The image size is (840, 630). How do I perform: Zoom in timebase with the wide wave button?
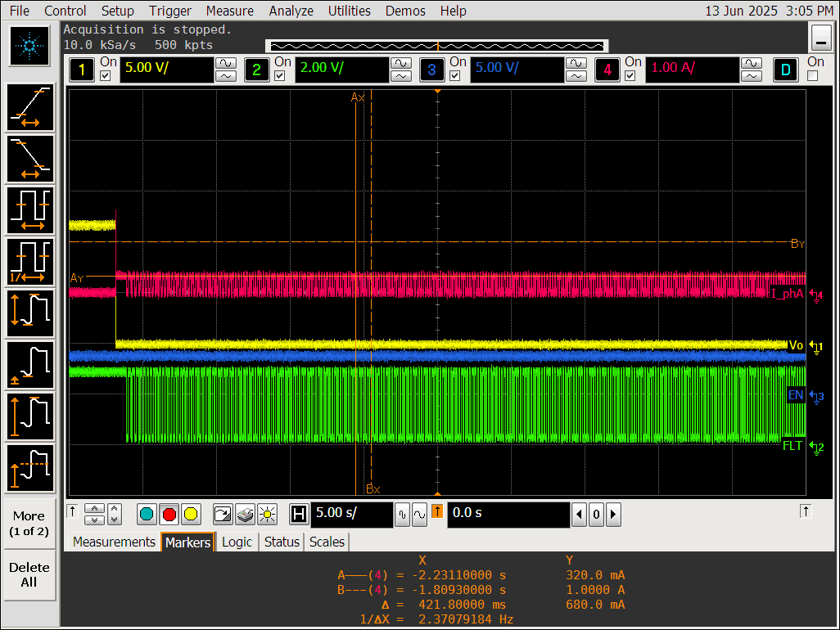pos(419,515)
